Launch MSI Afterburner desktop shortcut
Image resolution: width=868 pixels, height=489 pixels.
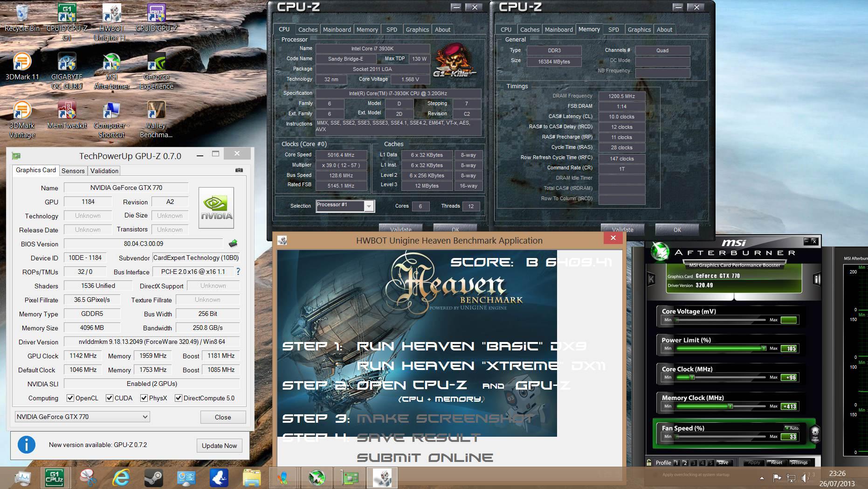point(111,71)
